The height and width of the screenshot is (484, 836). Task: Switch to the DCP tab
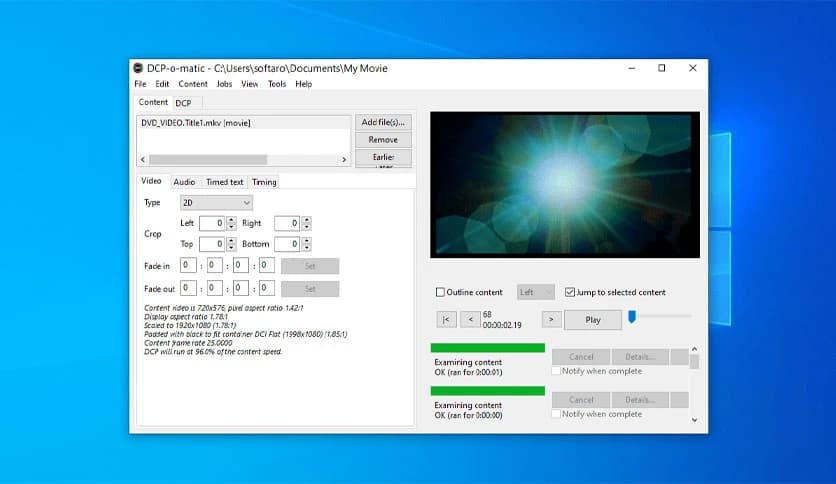184,102
